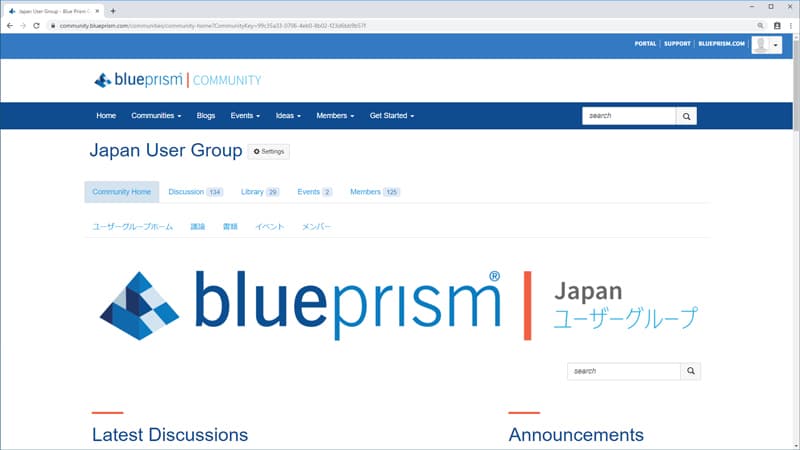Image resolution: width=800 pixels, height=450 pixels.
Task: Click the Latest Discussions heading
Action: (x=170, y=435)
